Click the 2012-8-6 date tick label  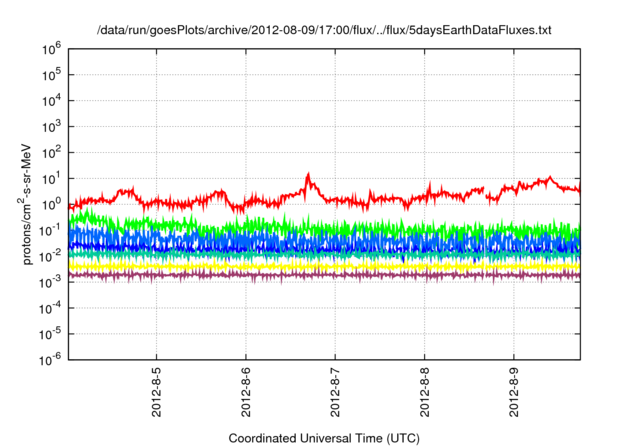click(x=246, y=392)
